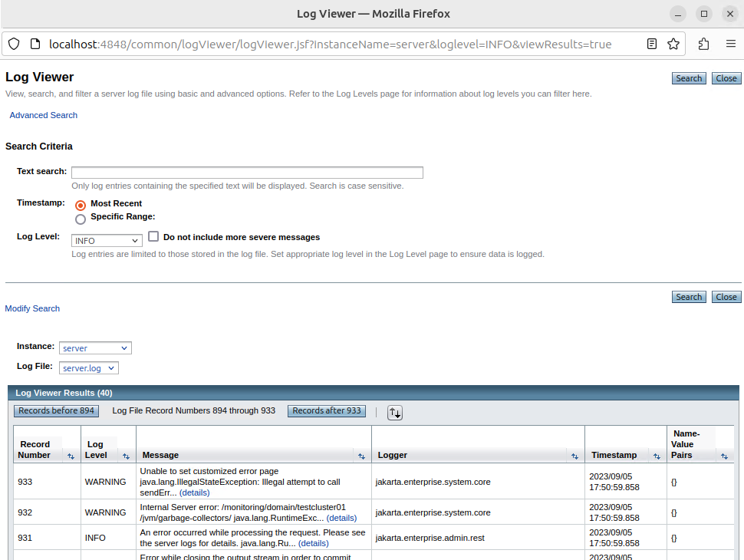Click the page info document icon
The height and width of the screenshot is (560, 744).
pos(35,44)
